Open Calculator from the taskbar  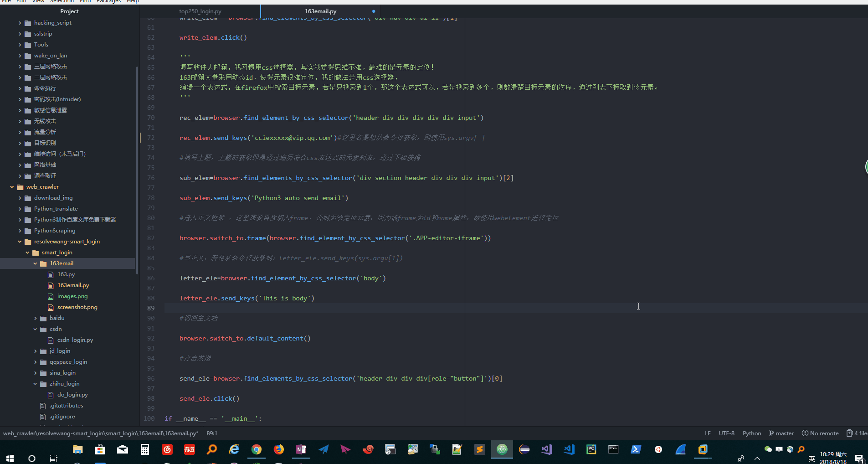(145, 450)
